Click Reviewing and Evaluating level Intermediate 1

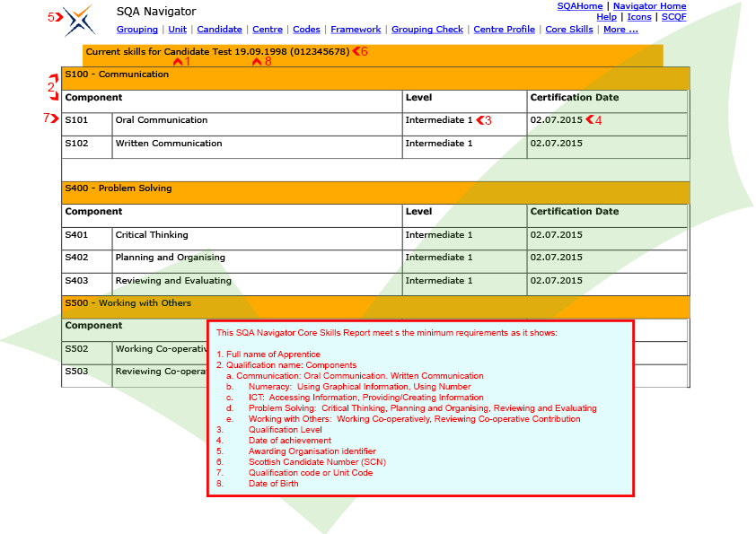point(465,285)
